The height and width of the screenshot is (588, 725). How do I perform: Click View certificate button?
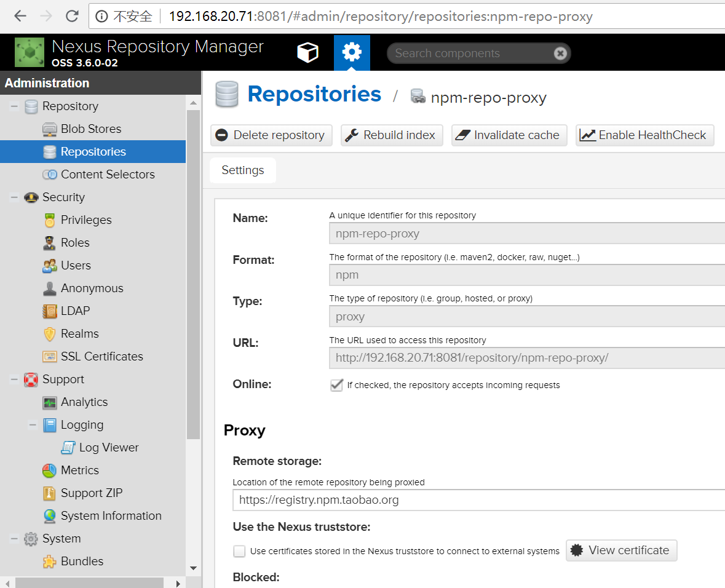pos(622,550)
